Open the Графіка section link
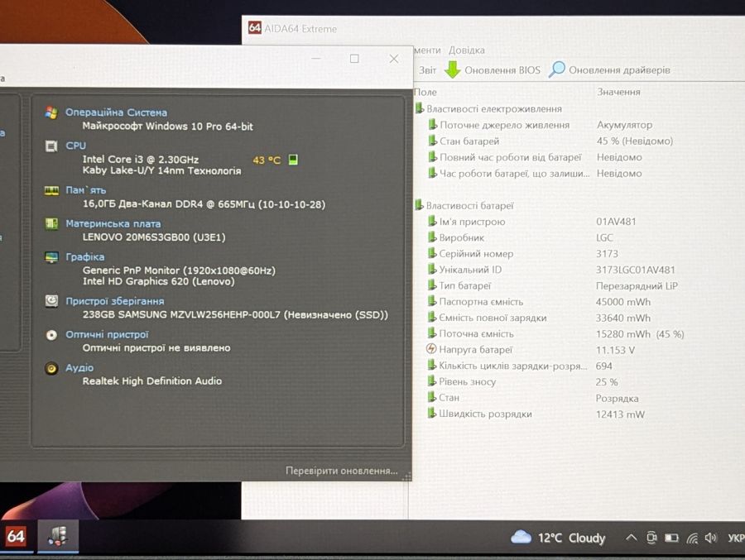 point(84,257)
